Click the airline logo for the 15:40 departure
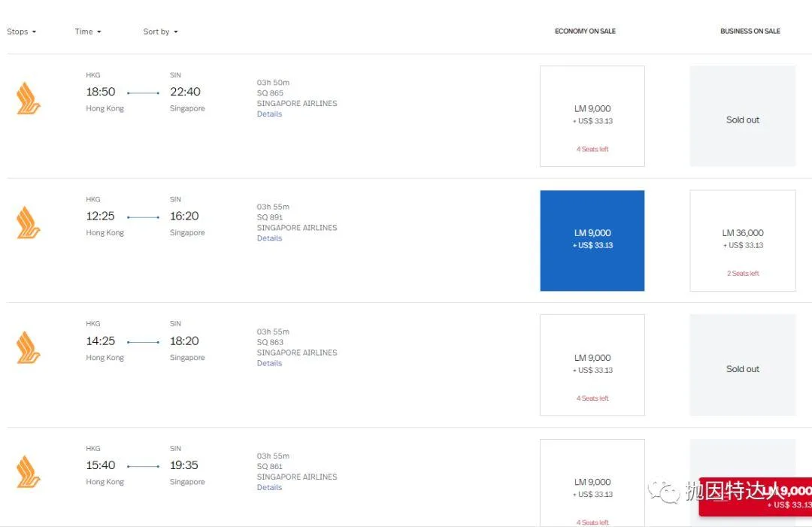 click(x=28, y=471)
